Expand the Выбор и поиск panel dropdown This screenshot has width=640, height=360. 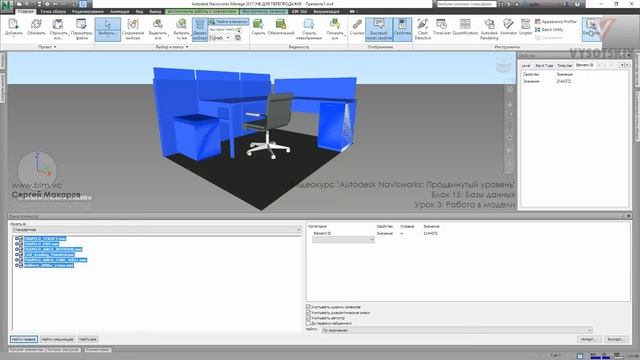pos(187,47)
